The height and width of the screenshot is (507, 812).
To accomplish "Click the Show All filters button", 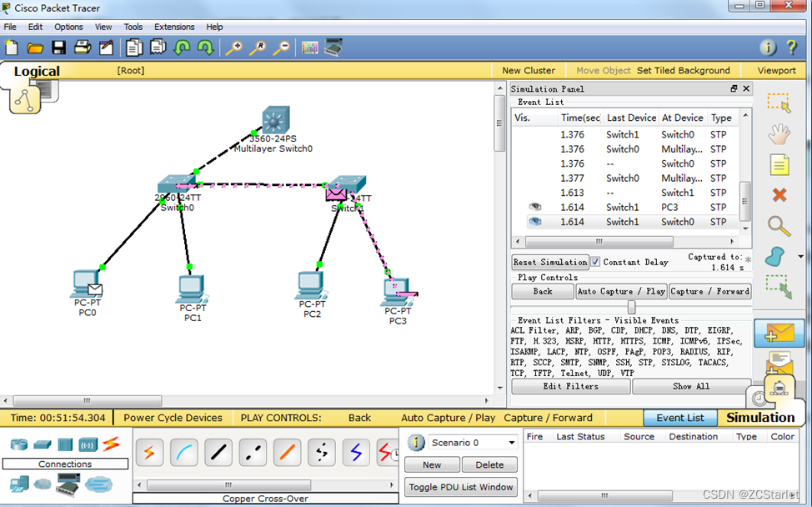I will click(691, 386).
